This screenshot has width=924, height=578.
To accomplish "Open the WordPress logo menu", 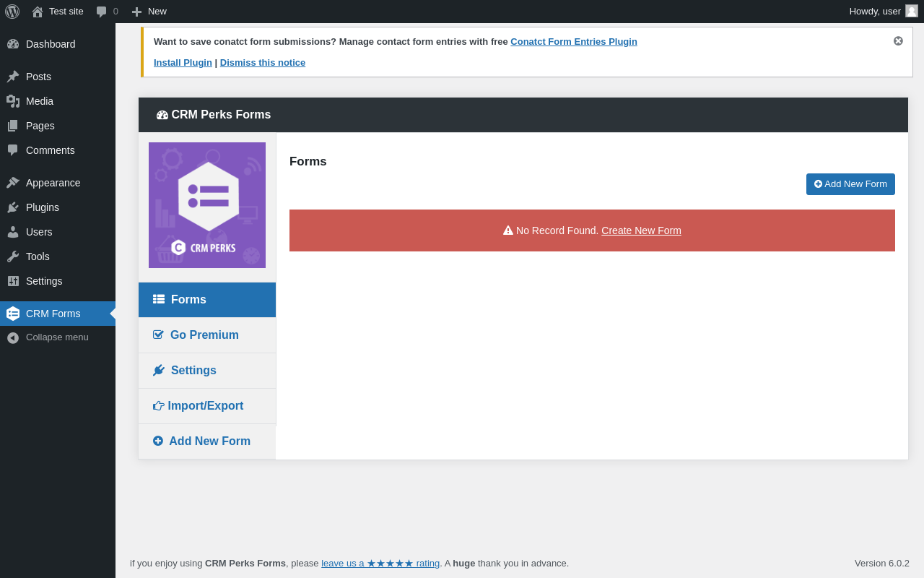I will tap(12, 12).
